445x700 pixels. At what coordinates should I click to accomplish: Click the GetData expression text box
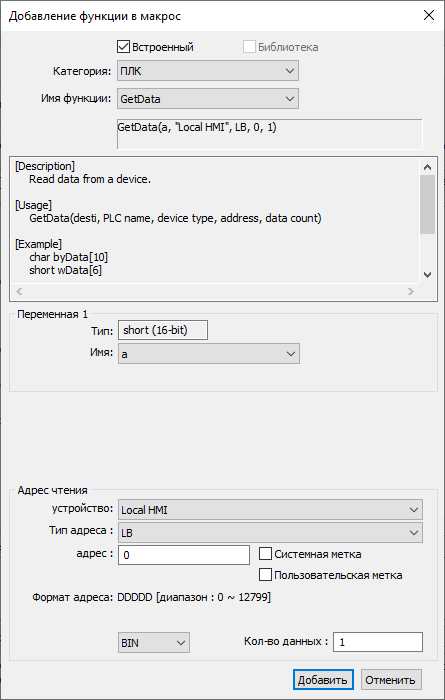pyautogui.click(x=270, y=134)
